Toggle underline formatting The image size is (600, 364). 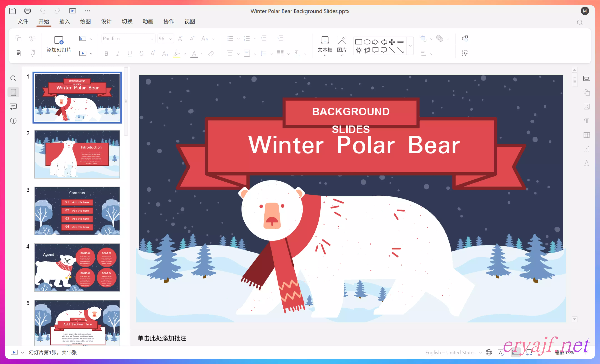click(x=130, y=54)
